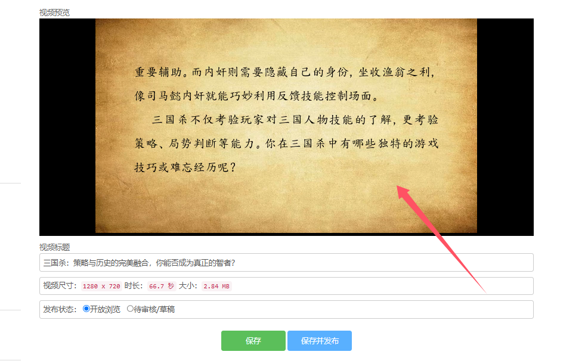Click video text line starting 三国杀不仅考验
588x364 pixels.
coord(295,120)
